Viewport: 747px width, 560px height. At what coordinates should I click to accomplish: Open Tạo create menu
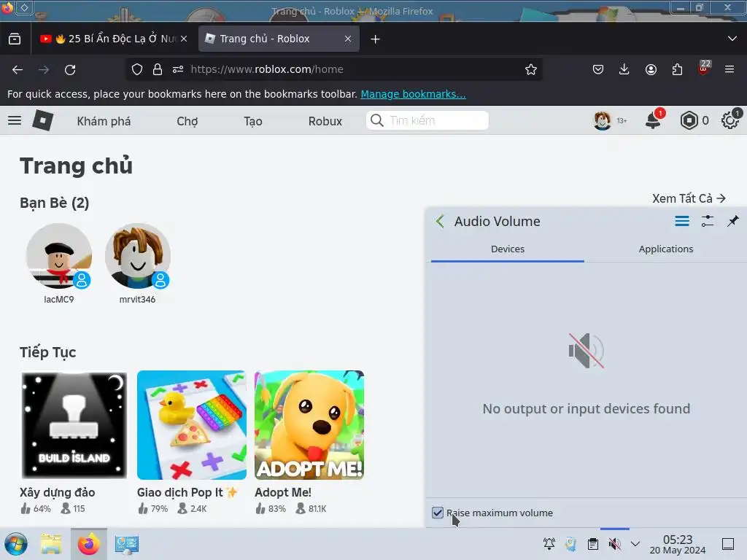(x=253, y=122)
